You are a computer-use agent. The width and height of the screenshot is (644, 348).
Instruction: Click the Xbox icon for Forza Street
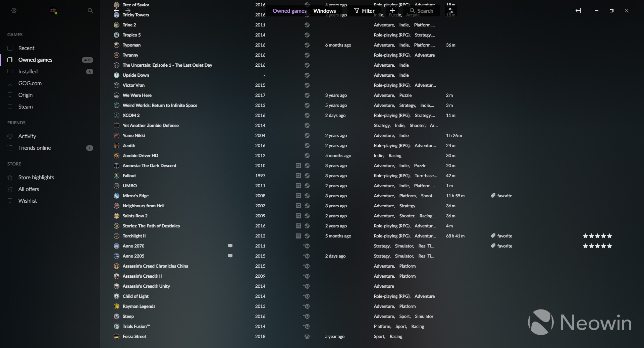coord(307,336)
